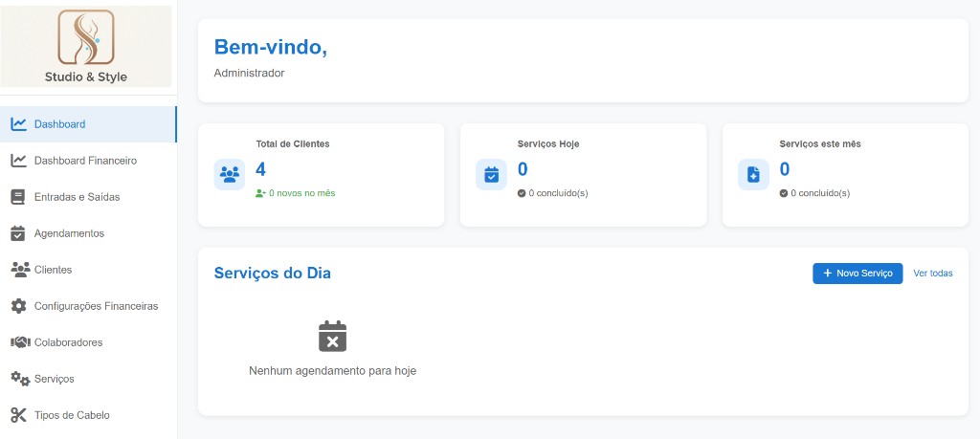This screenshot has height=439, width=980.
Task: Click the Entradas e Saídas book icon
Action: coord(18,197)
